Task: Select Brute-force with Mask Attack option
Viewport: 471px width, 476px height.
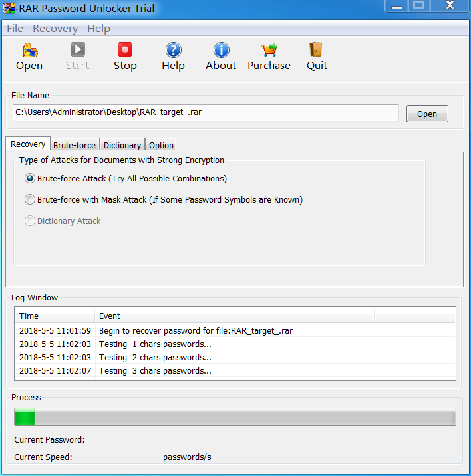Action: (x=30, y=199)
